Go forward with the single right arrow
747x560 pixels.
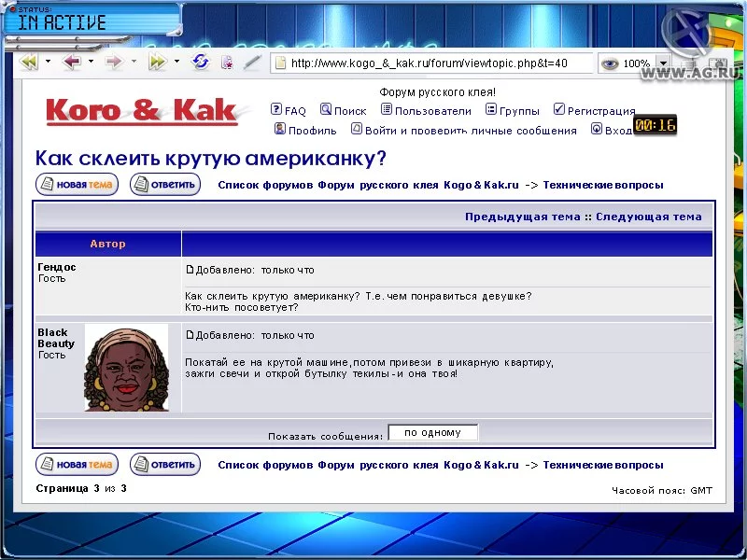click(113, 62)
